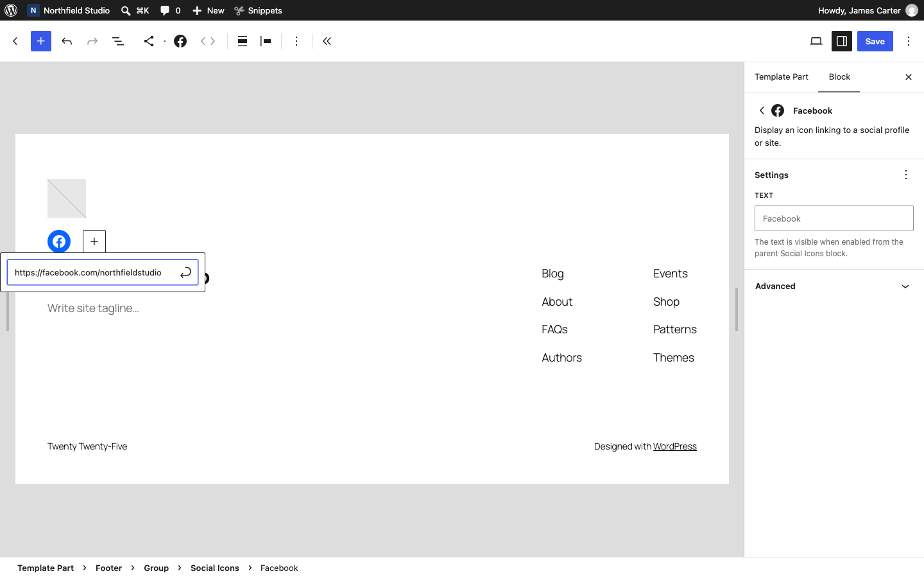Undo the last change

[67, 41]
